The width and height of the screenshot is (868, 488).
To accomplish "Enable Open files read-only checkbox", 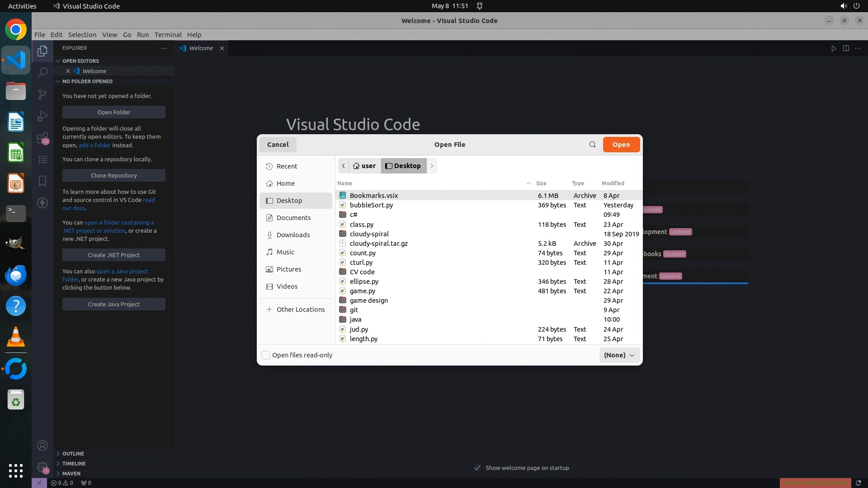I will pos(266,355).
